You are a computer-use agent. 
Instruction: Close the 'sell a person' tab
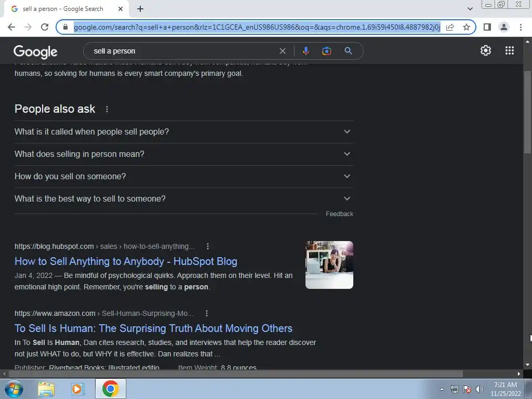point(121,9)
